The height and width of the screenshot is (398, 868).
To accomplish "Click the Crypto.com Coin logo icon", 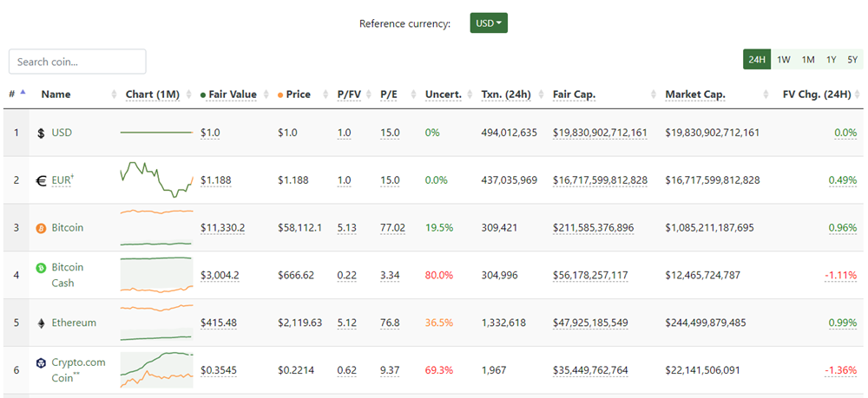I will coord(41,363).
